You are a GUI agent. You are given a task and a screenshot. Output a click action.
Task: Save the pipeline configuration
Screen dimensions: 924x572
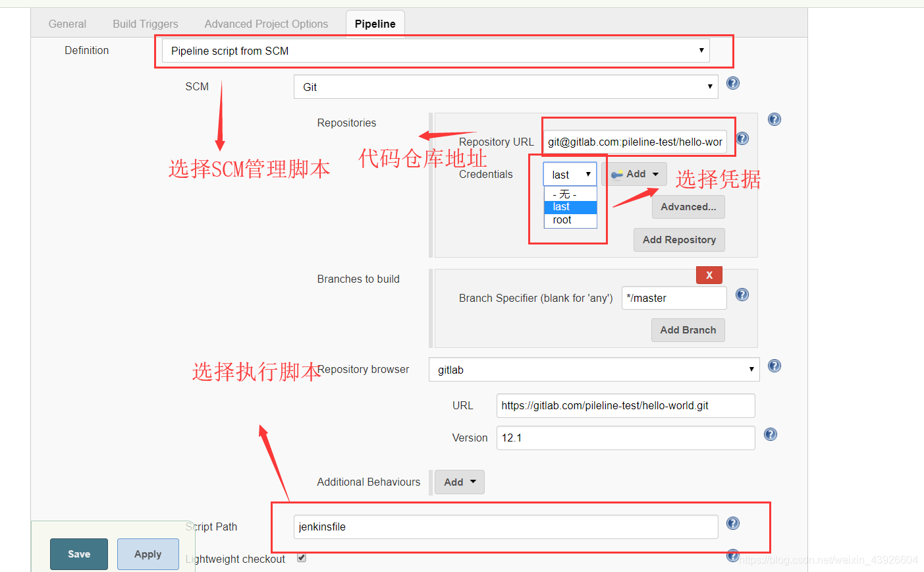(79, 554)
